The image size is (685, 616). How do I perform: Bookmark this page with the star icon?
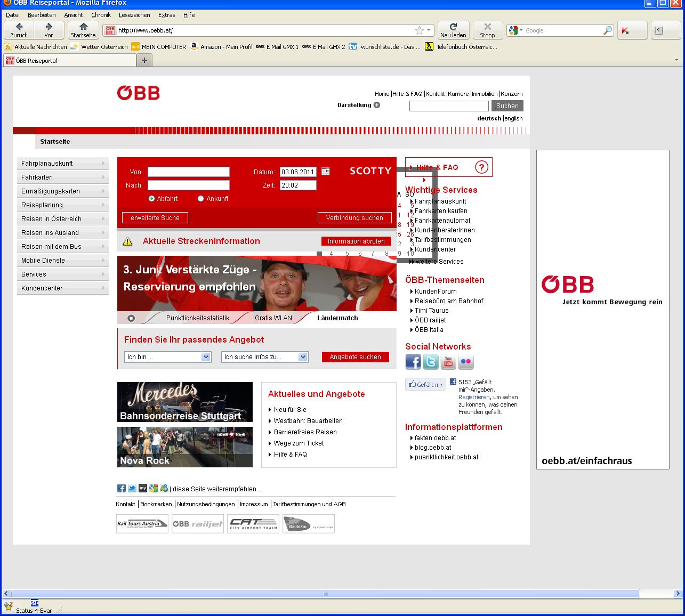click(x=419, y=30)
